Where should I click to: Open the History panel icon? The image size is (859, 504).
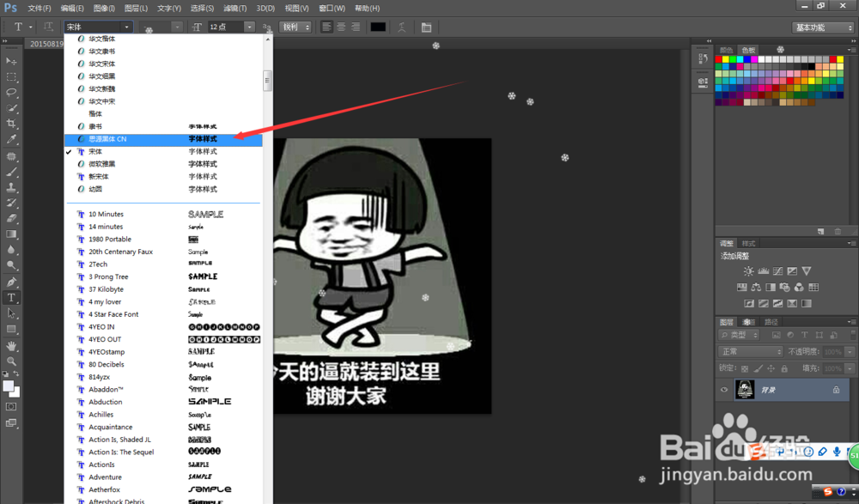click(703, 58)
